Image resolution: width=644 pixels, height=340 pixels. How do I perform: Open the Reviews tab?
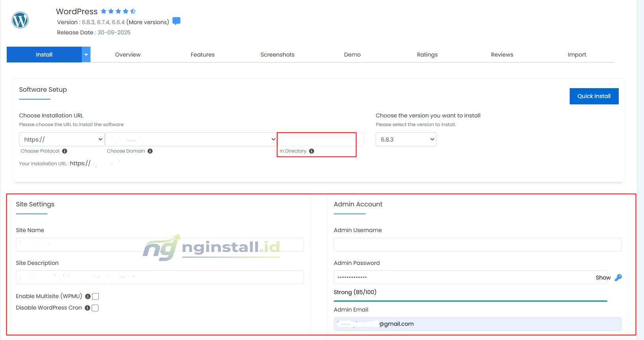click(502, 55)
